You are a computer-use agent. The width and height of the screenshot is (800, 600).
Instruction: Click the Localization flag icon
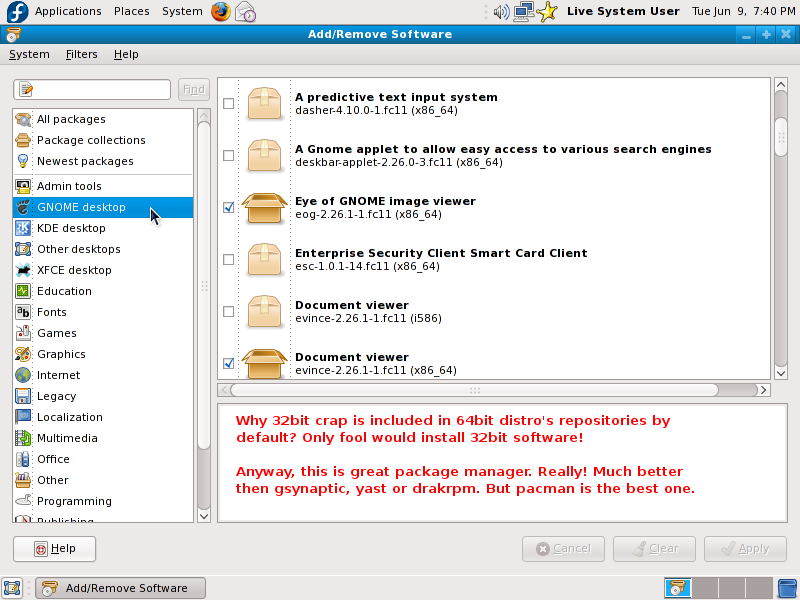(x=23, y=417)
